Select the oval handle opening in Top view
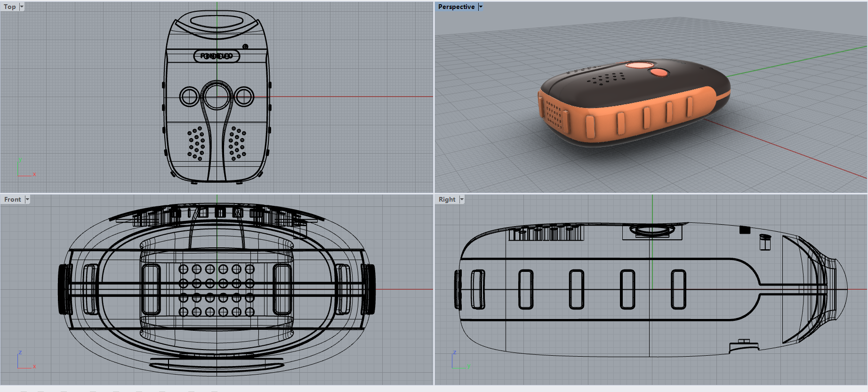The width and height of the screenshot is (868, 392). tap(217, 22)
